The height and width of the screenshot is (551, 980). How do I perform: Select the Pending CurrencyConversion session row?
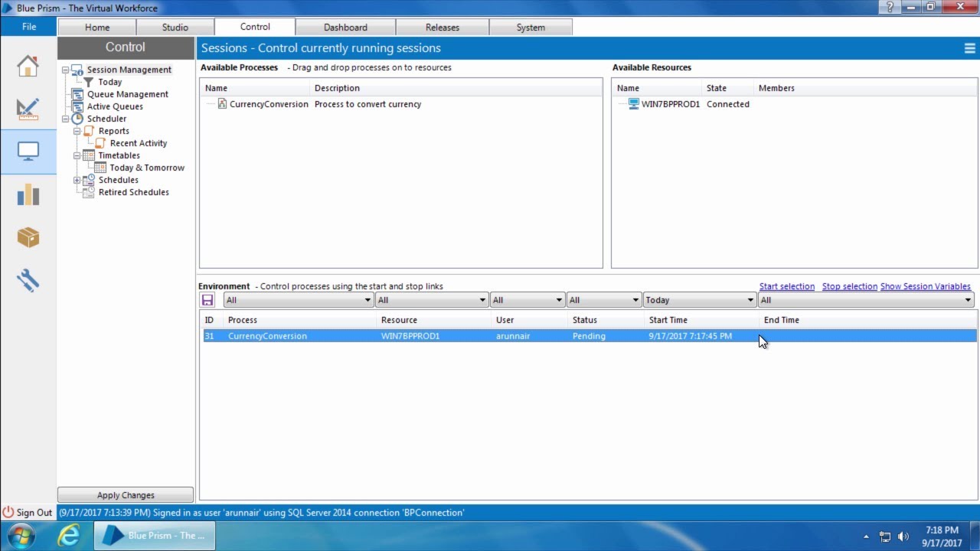pos(589,336)
